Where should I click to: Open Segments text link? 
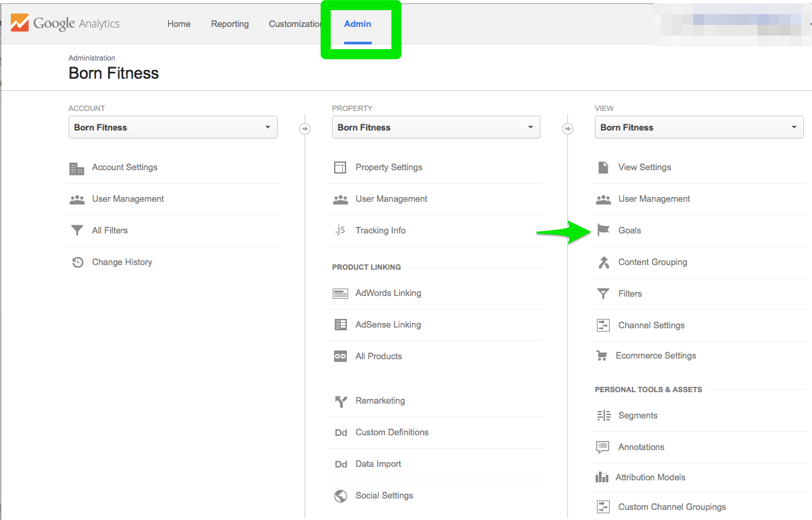click(x=638, y=416)
